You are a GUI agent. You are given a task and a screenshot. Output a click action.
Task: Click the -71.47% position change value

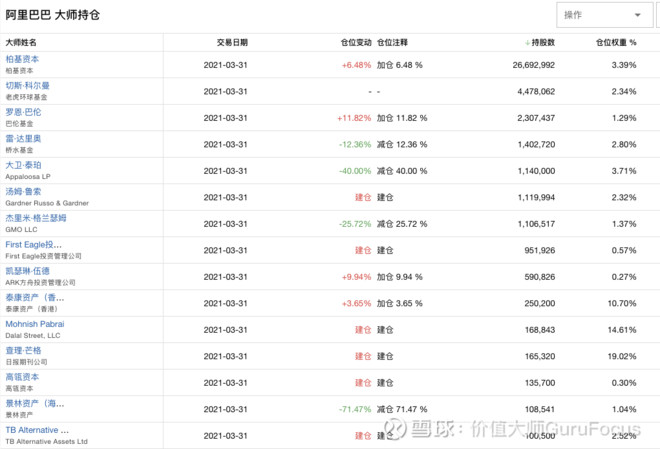point(355,410)
